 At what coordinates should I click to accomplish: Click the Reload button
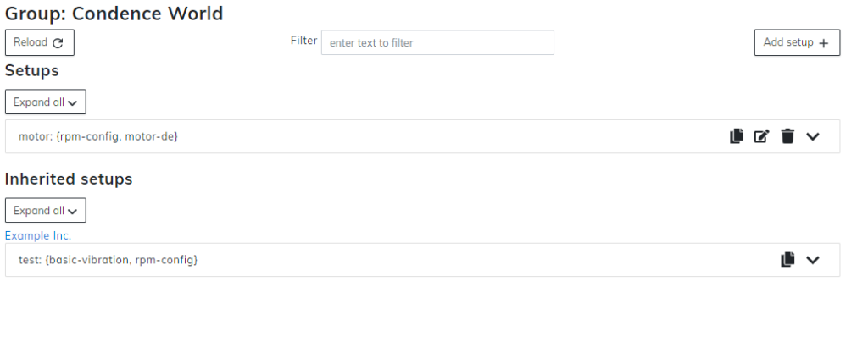(39, 42)
